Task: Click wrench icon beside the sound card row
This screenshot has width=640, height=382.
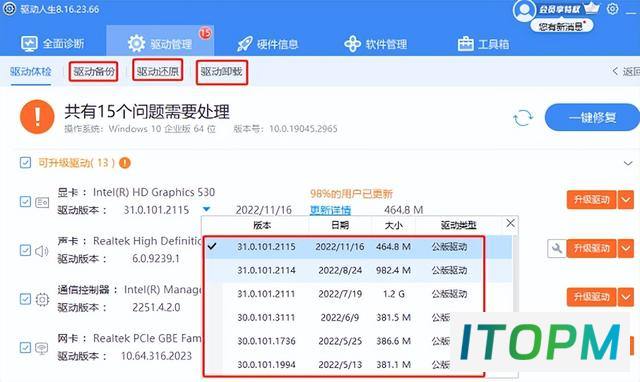Action: point(556,248)
